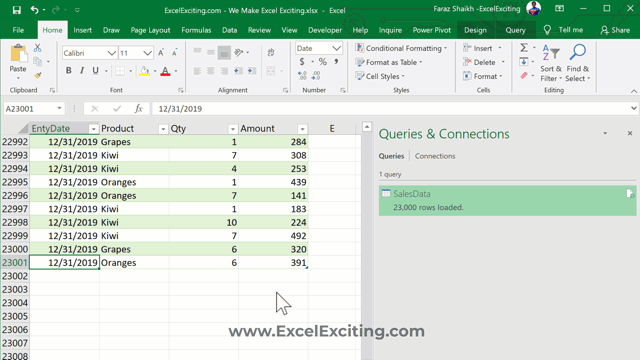Click the AutoSum sigma icon
The image size is (640, 360).
524,48
